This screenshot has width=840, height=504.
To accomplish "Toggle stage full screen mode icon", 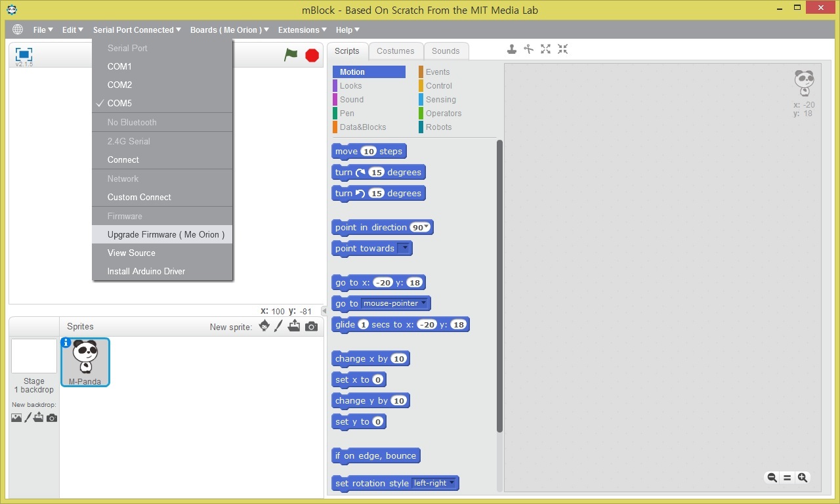I will [24, 54].
